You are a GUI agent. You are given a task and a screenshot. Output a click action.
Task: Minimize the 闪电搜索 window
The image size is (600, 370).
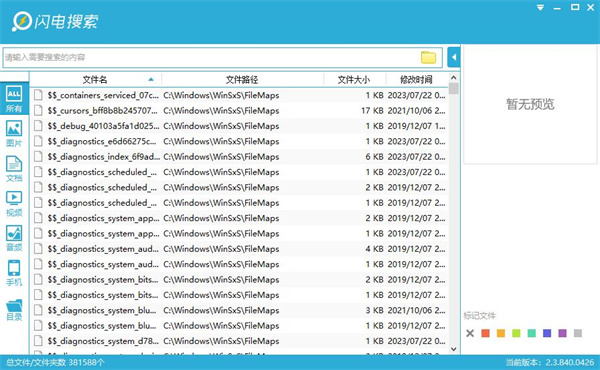pos(557,8)
